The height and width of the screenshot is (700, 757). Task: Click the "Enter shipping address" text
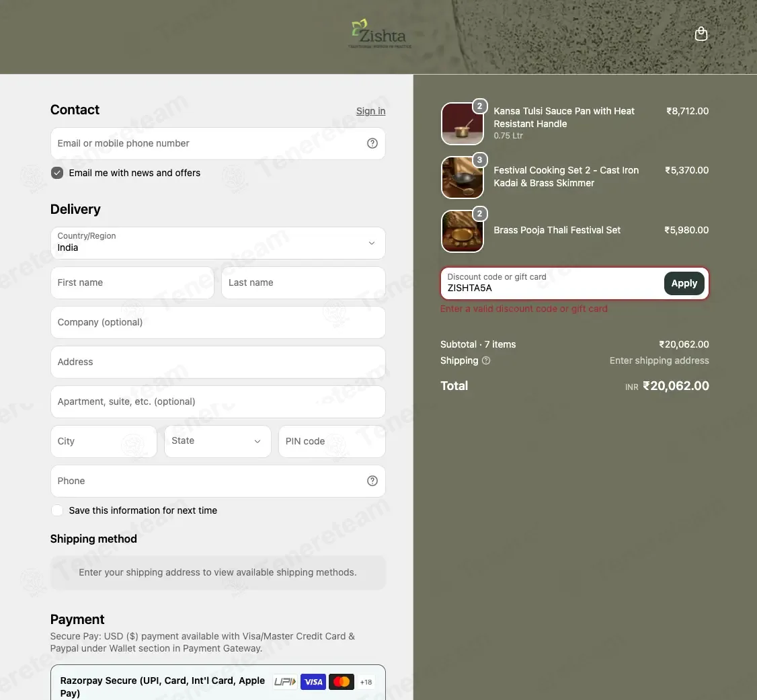pos(659,360)
